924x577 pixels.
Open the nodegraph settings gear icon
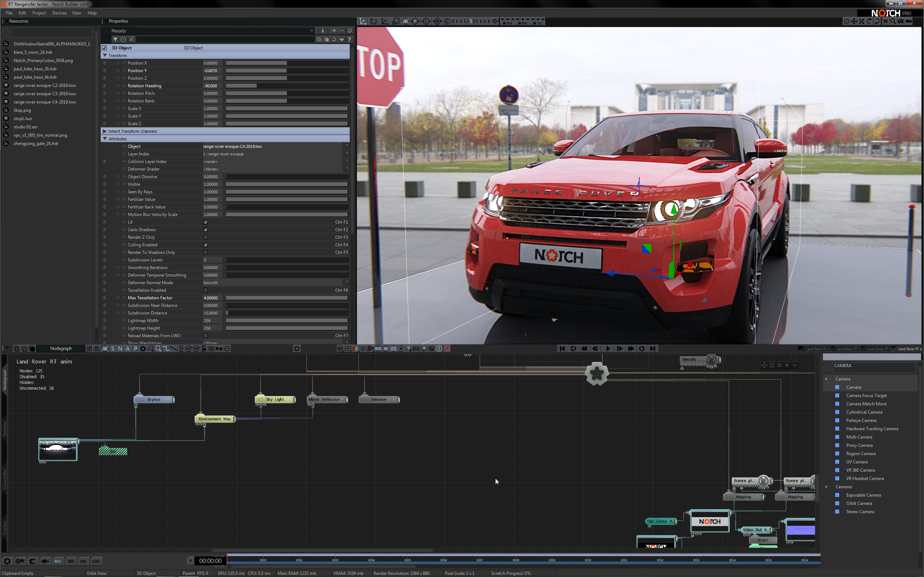click(x=297, y=348)
